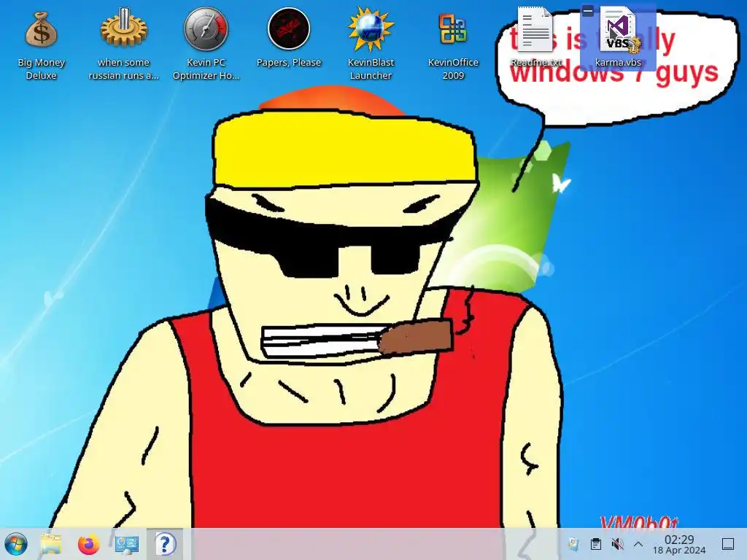Open the clipboard tray icon
Image resolution: width=747 pixels, height=560 pixels.
pos(595,544)
